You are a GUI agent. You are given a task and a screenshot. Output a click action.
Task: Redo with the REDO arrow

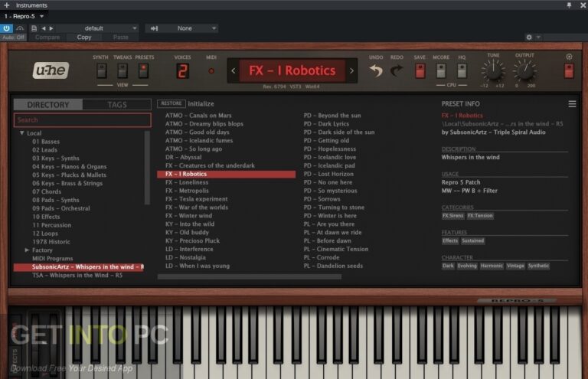point(397,70)
